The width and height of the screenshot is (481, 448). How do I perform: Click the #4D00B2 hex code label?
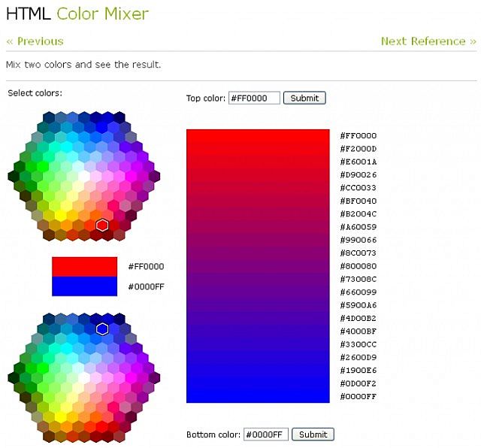[x=358, y=318]
